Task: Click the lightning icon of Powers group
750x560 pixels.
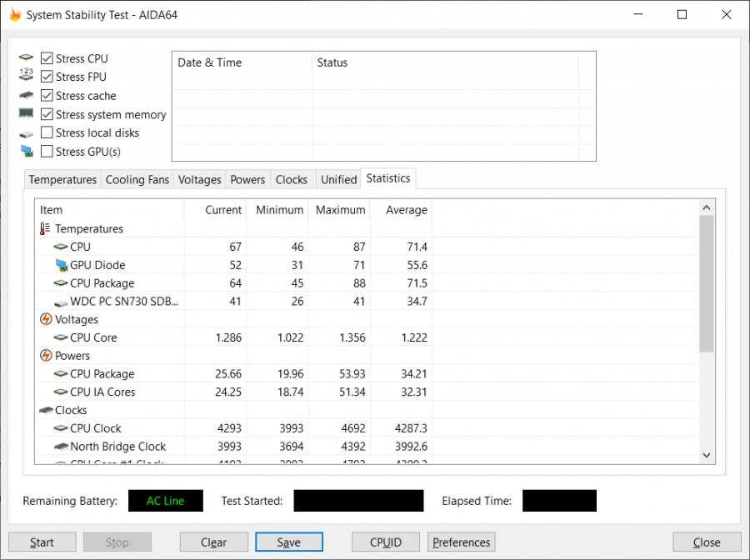Action: (x=46, y=355)
